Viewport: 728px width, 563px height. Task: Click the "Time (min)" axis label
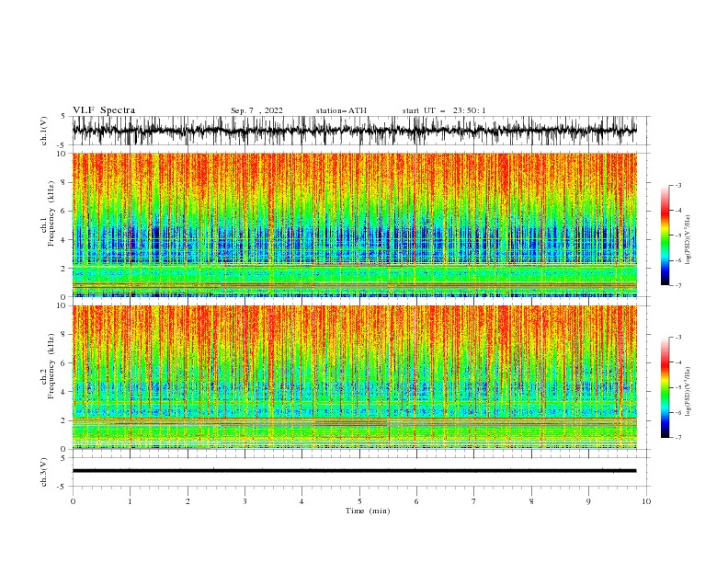click(x=368, y=511)
